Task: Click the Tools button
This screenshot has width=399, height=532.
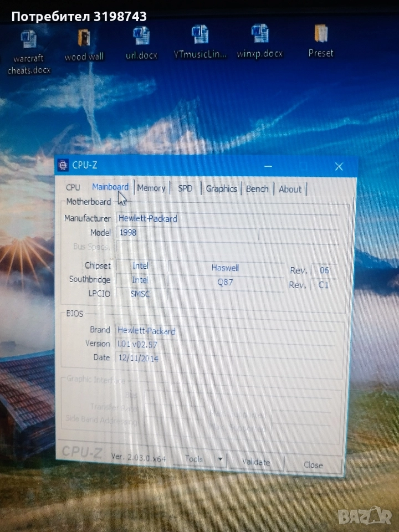Action: pyautogui.click(x=194, y=459)
